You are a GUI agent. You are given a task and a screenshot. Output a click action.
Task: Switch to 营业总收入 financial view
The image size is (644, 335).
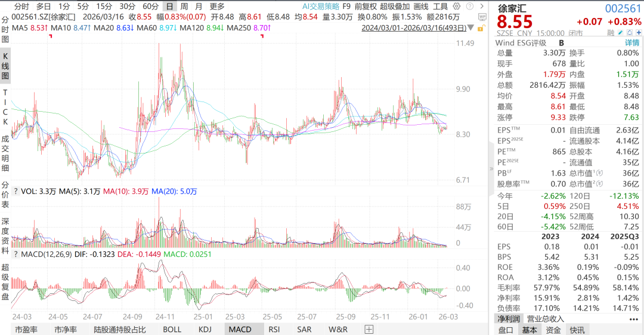(544, 319)
